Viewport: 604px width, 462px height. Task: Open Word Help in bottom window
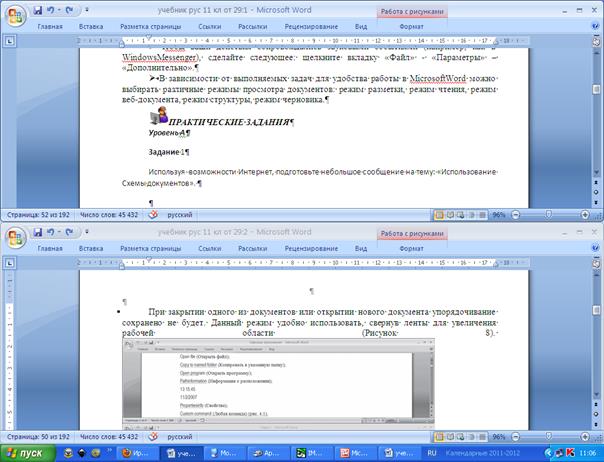(595, 249)
